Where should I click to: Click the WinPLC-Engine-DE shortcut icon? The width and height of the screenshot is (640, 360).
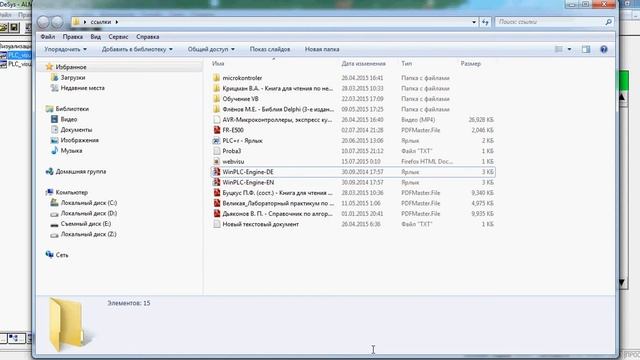pos(217,172)
